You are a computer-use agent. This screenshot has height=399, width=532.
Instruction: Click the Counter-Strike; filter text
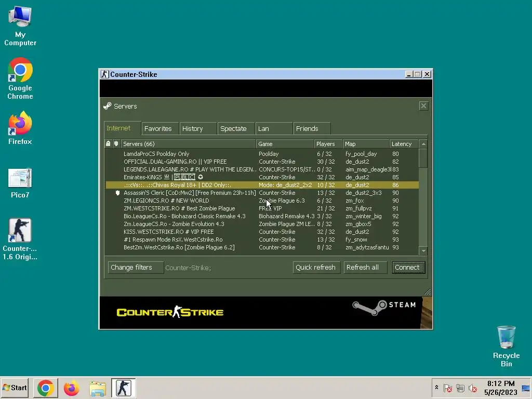(x=188, y=268)
